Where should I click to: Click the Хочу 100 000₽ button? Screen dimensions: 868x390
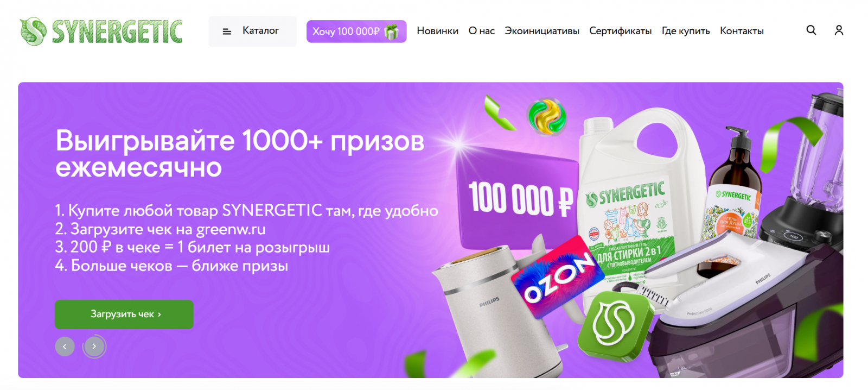356,32
